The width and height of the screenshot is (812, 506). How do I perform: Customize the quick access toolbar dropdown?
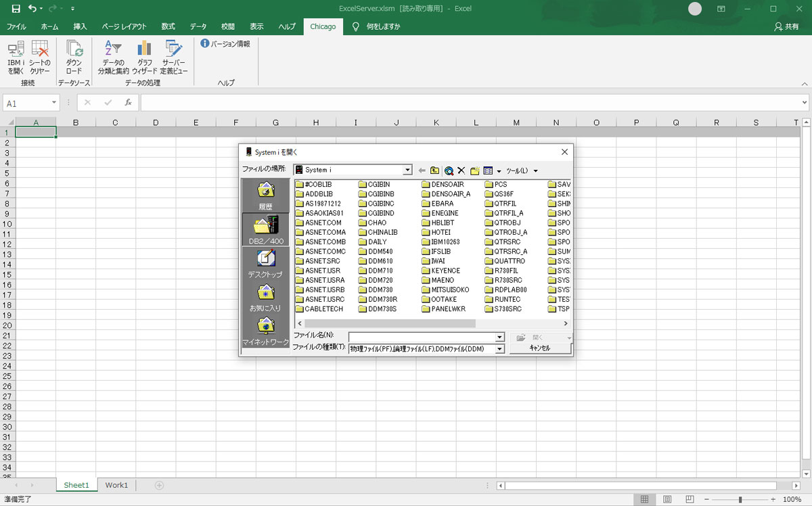click(72, 9)
